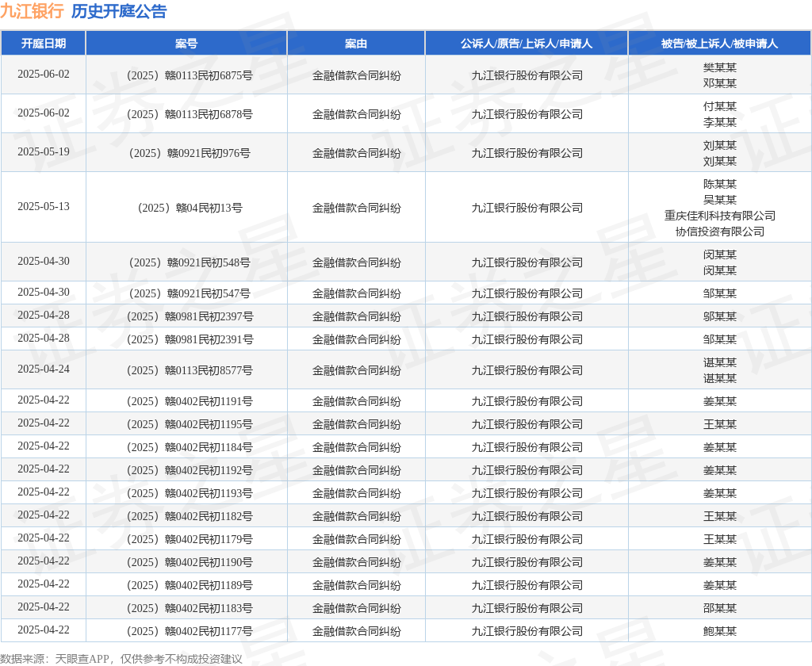
Task: Select the 案号 column header
Action: 186,44
